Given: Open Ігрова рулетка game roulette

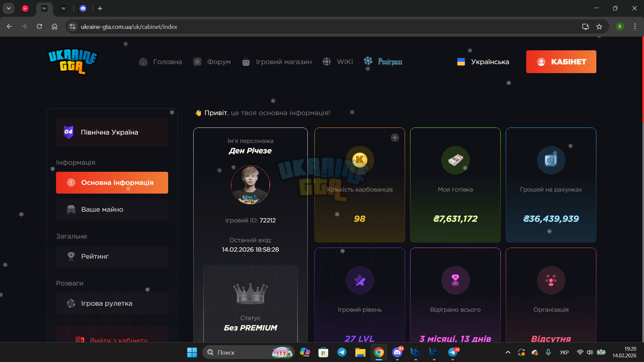Looking at the screenshot, I should [x=112, y=303].
